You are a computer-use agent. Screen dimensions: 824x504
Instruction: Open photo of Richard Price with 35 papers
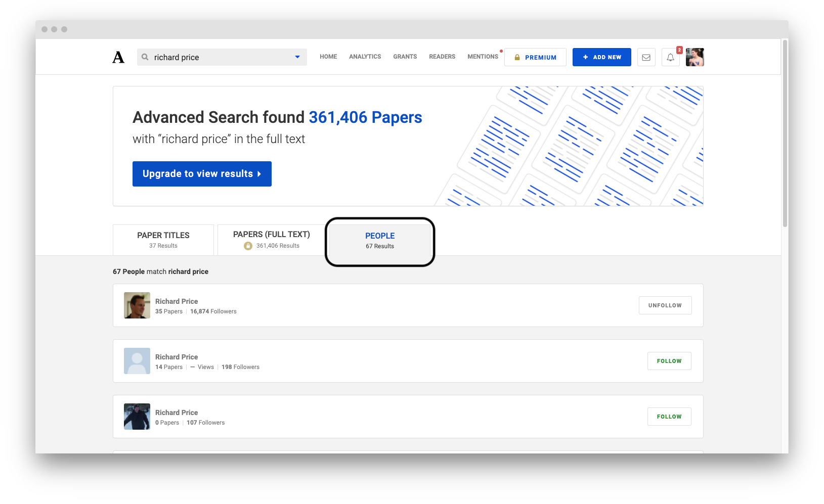click(x=137, y=305)
